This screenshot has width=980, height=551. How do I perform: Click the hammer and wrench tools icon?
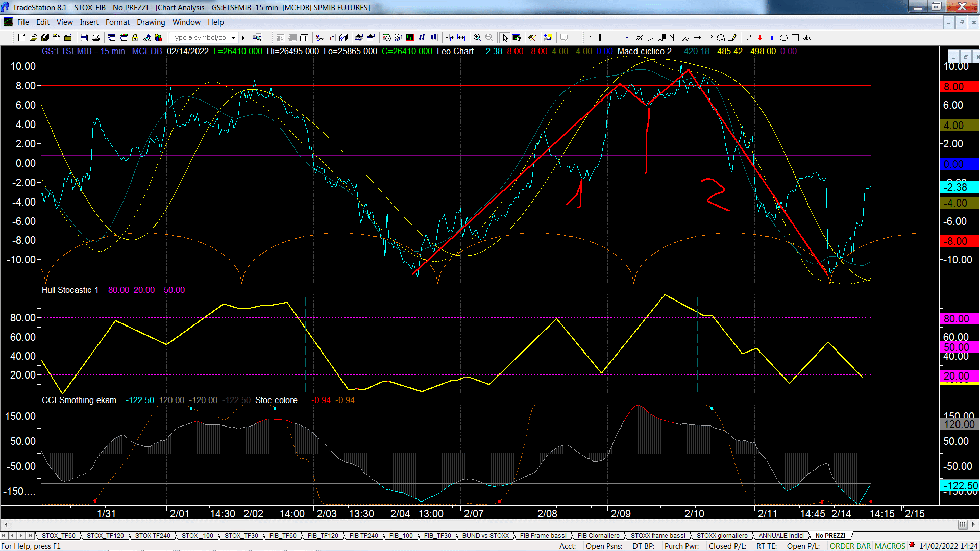(532, 38)
